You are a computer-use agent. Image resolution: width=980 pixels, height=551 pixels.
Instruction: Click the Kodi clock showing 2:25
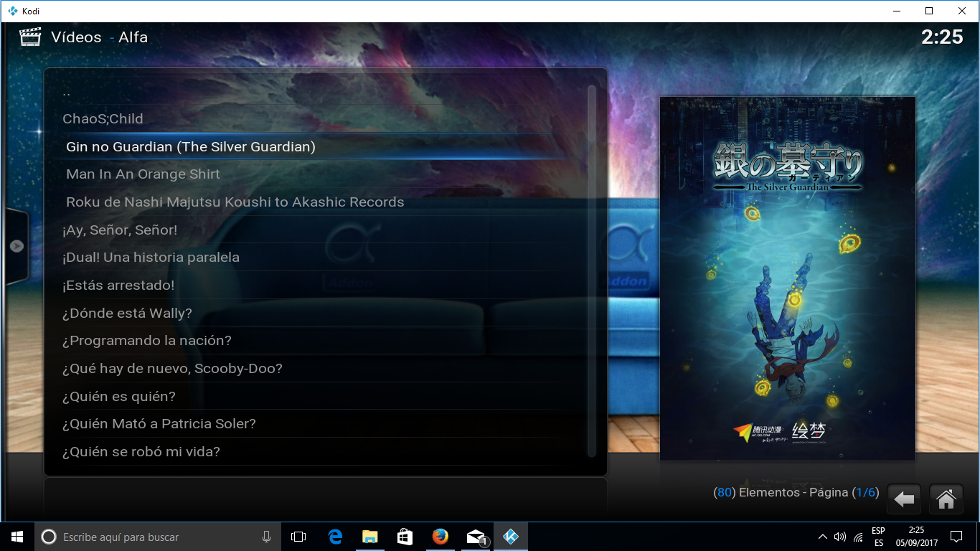(942, 37)
